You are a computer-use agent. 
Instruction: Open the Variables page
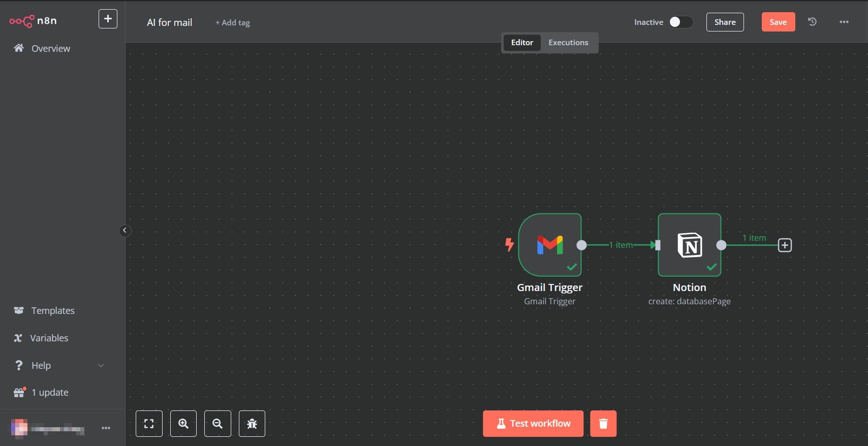(49, 338)
